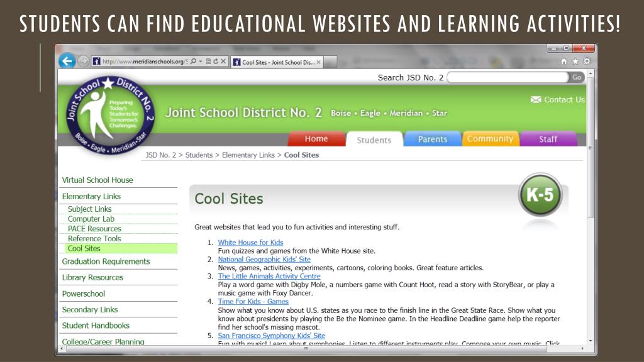Open Reference Tools sidebar item
This screenshot has width=644, height=362.
coord(94,238)
